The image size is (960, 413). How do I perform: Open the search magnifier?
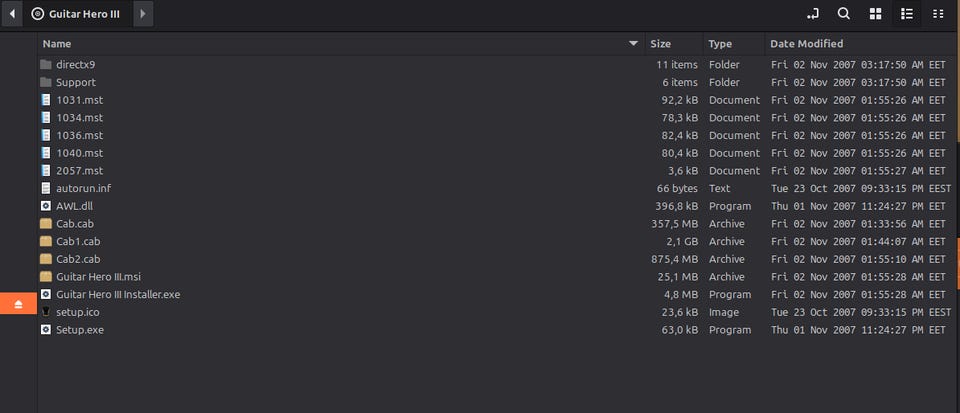[x=844, y=13]
